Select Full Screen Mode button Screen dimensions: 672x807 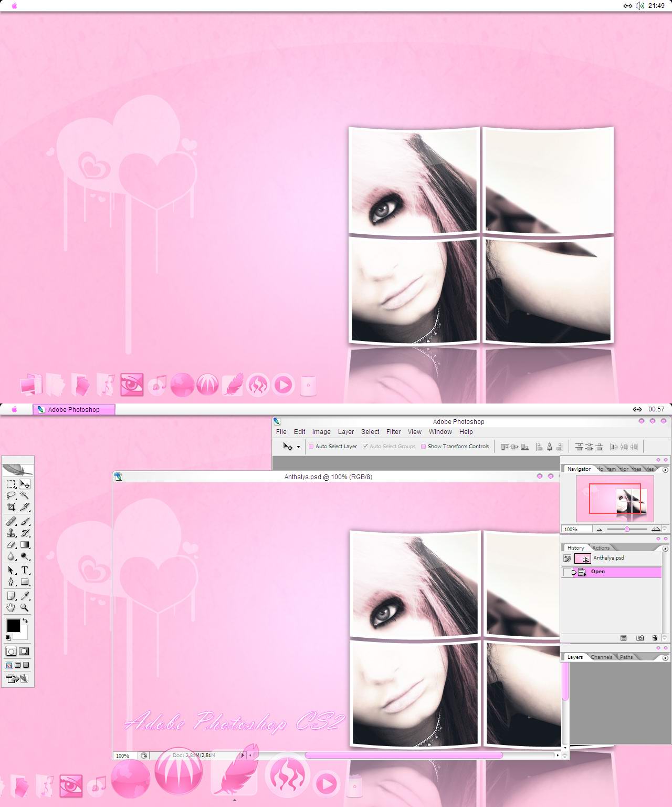pyautogui.click(x=26, y=665)
